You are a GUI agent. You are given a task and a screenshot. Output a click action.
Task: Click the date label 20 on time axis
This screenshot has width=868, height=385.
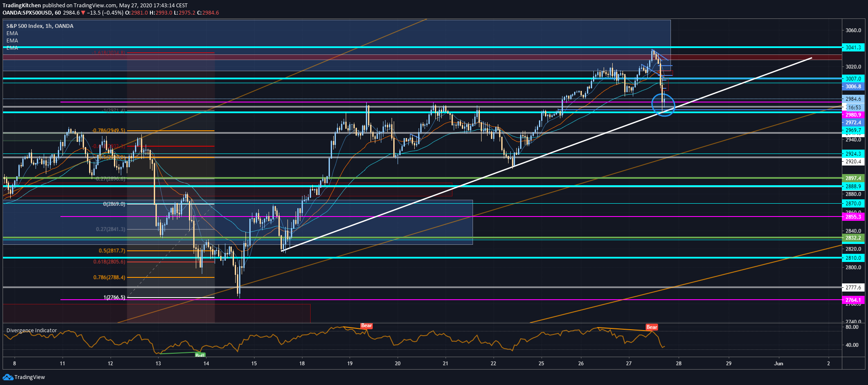(398, 364)
